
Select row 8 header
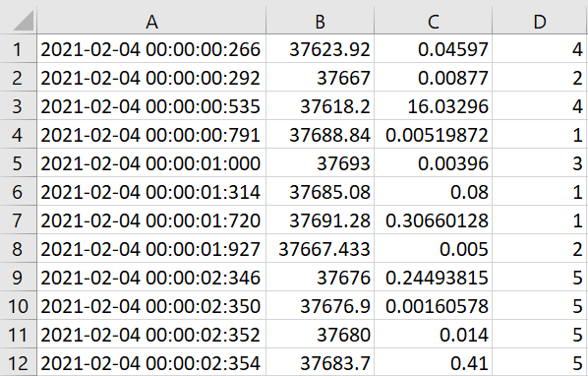(19, 248)
